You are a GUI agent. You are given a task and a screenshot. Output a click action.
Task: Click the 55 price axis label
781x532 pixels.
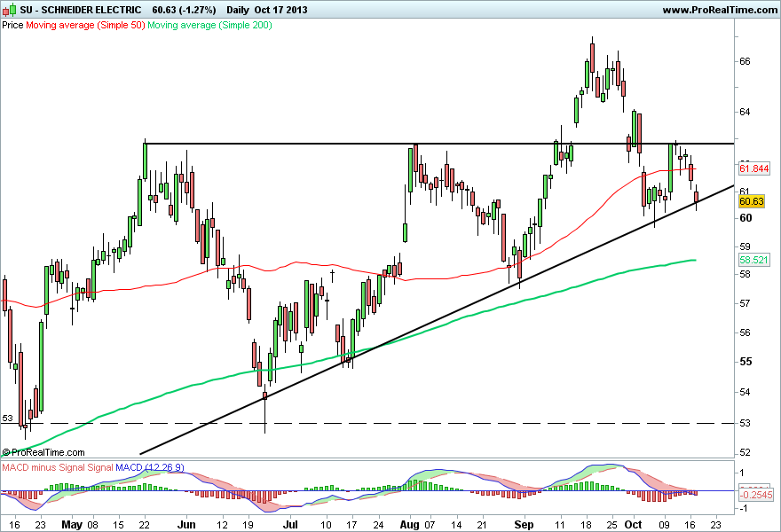745,362
